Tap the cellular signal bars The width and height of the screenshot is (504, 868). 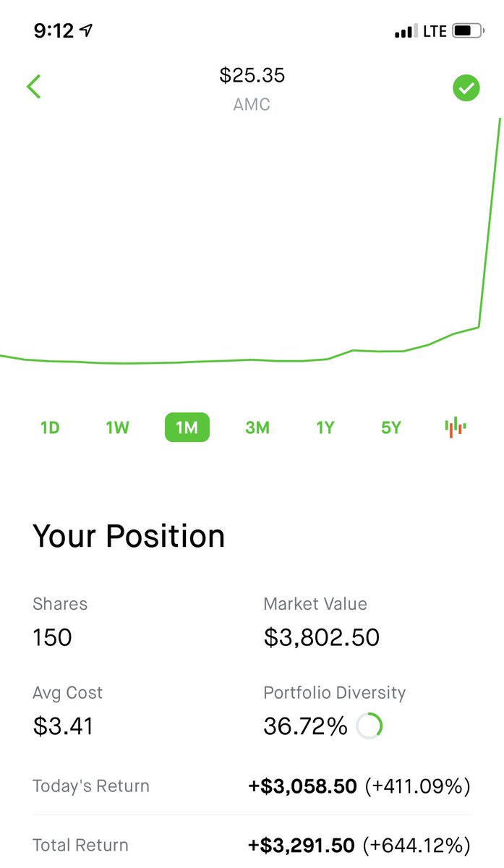pos(406,31)
